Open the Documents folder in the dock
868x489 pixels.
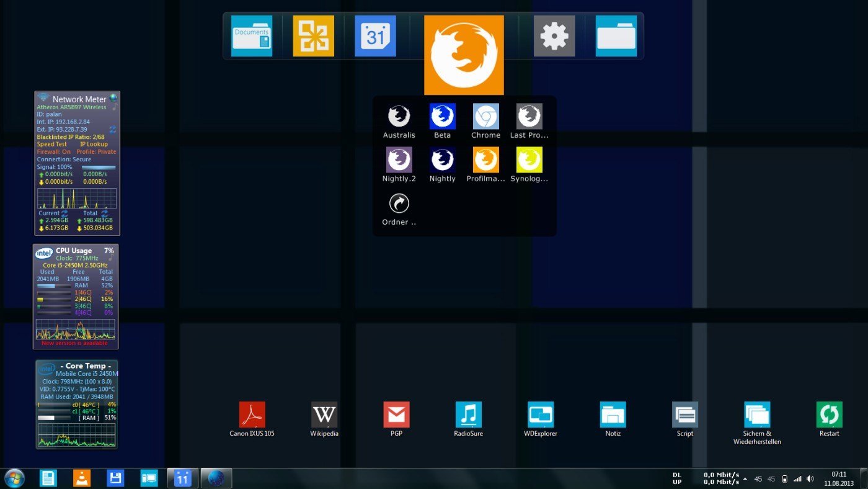pos(252,36)
